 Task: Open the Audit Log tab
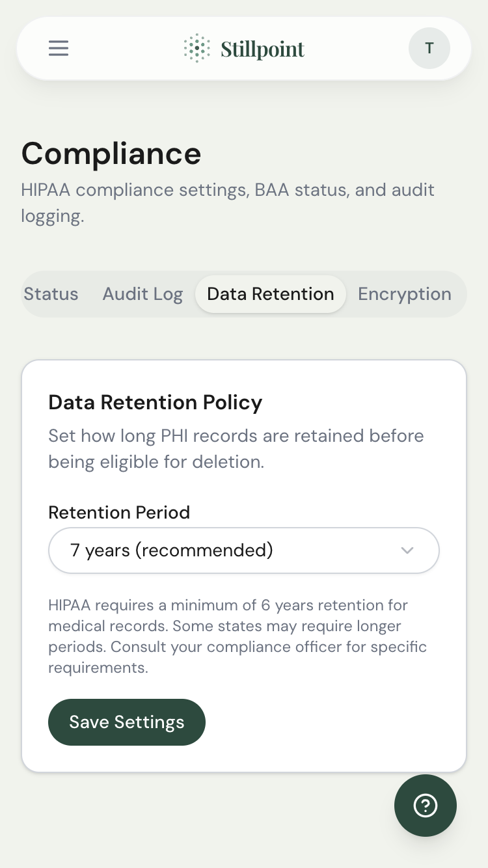[142, 294]
